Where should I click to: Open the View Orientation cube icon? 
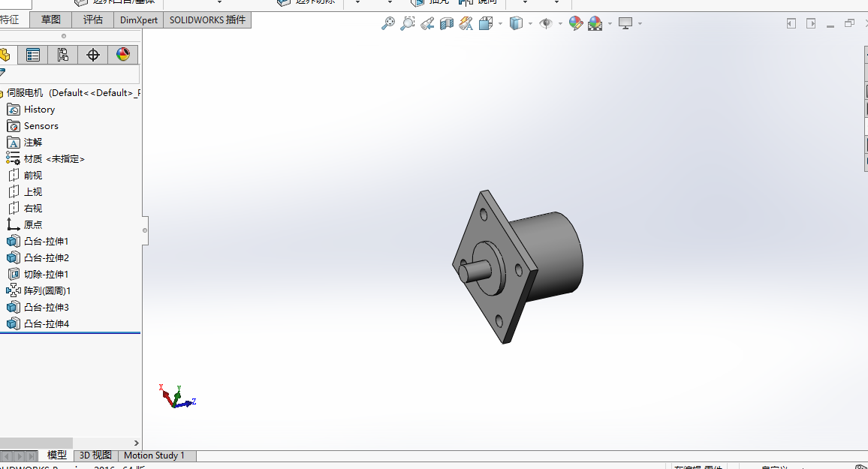[486, 23]
